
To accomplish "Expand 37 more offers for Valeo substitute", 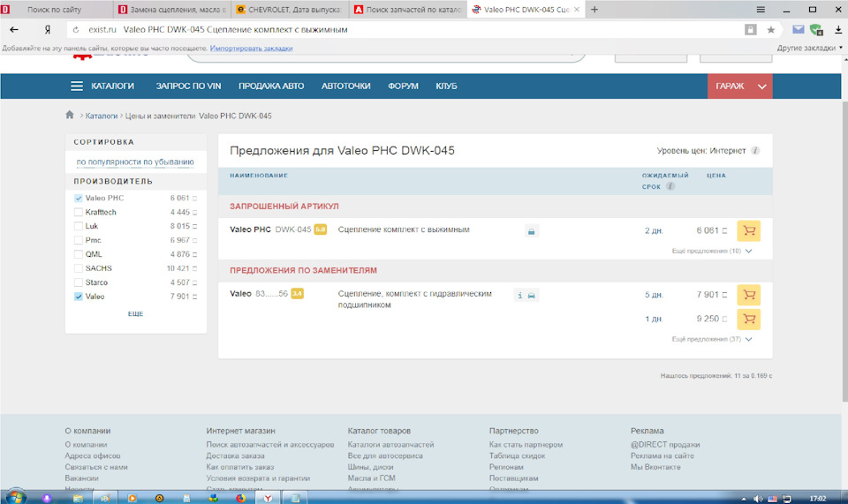I will tap(711, 339).
